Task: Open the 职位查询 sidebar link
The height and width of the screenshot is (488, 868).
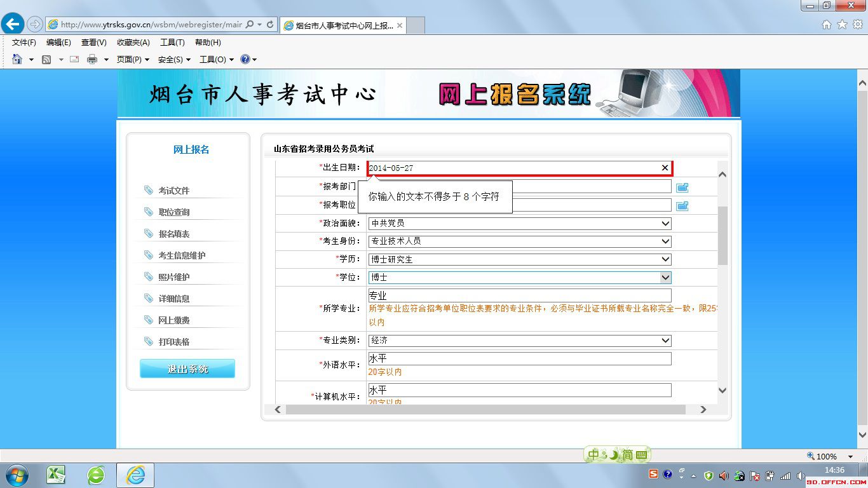Action: [x=174, y=212]
